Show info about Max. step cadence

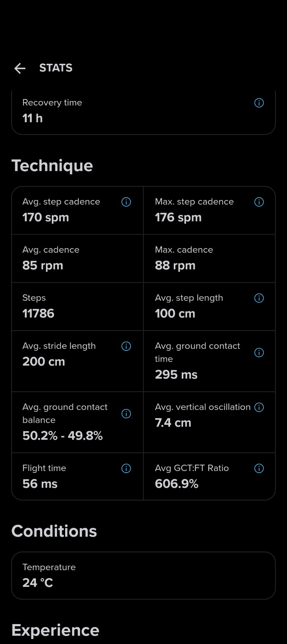[x=259, y=202]
